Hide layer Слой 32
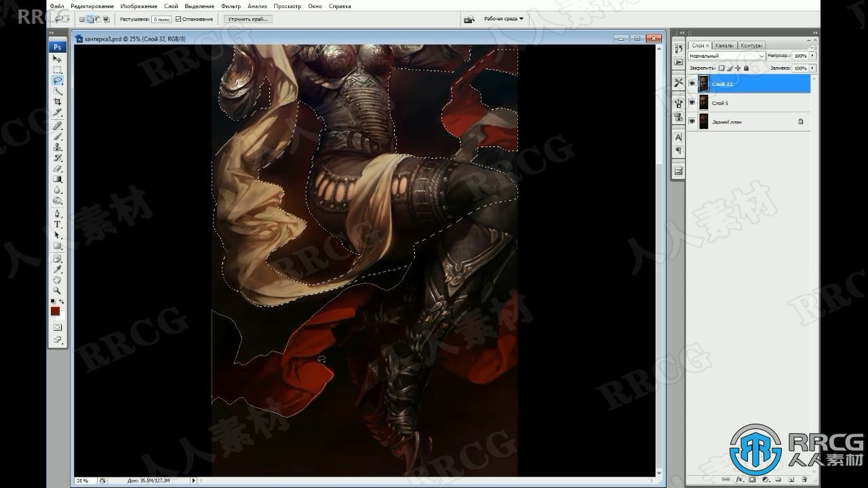Image resolution: width=868 pixels, height=488 pixels. pos(692,84)
